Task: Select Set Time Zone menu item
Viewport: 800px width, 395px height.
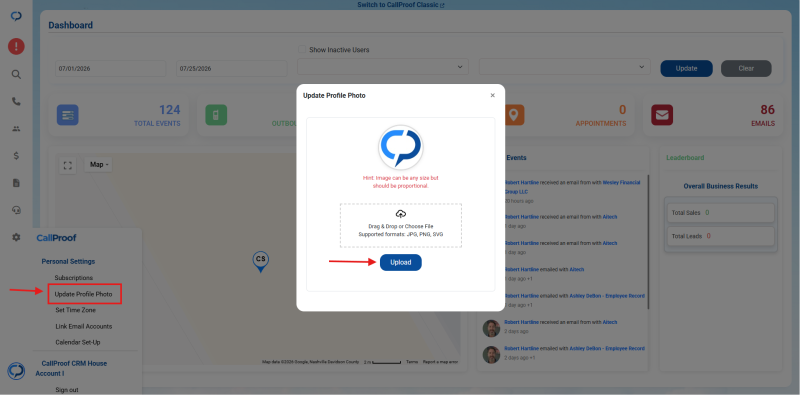Action: point(76,310)
